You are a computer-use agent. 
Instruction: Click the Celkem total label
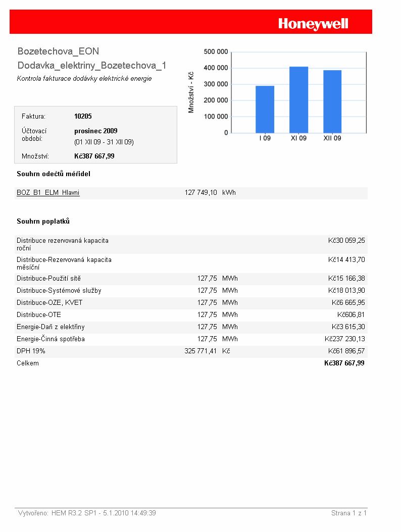point(27,363)
